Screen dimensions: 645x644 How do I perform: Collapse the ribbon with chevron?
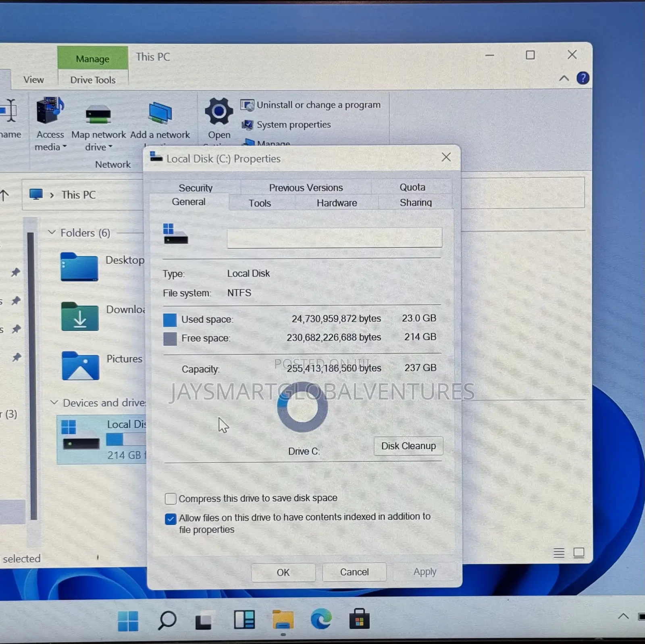coord(564,78)
